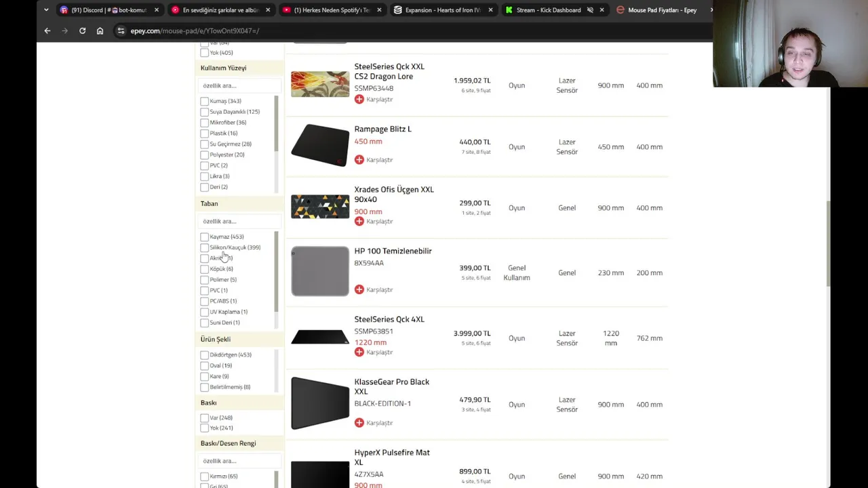Click price 440,00 TL of Rampage Blitz
The width and height of the screenshot is (868, 488).
475,142
